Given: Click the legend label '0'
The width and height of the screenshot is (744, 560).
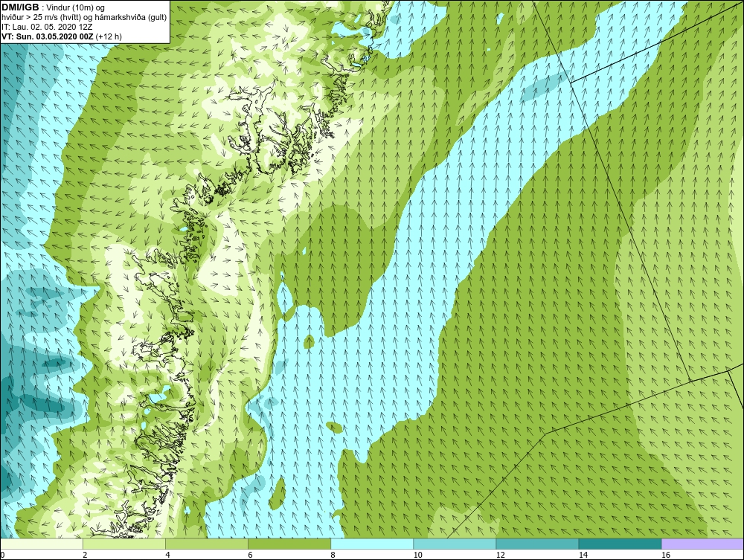Looking at the screenshot, I should click(3, 555).
